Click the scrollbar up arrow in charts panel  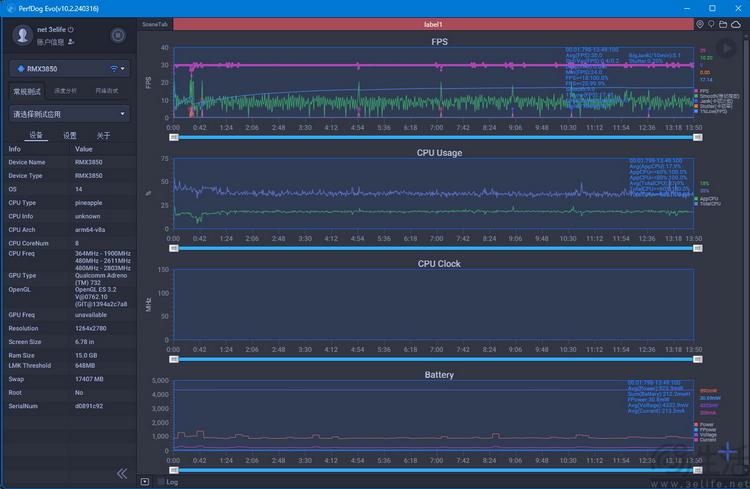point(746,35)
